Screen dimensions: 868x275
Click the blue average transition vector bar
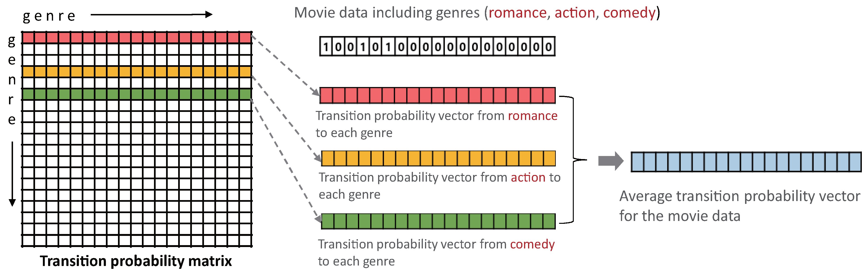click(746, 162)
